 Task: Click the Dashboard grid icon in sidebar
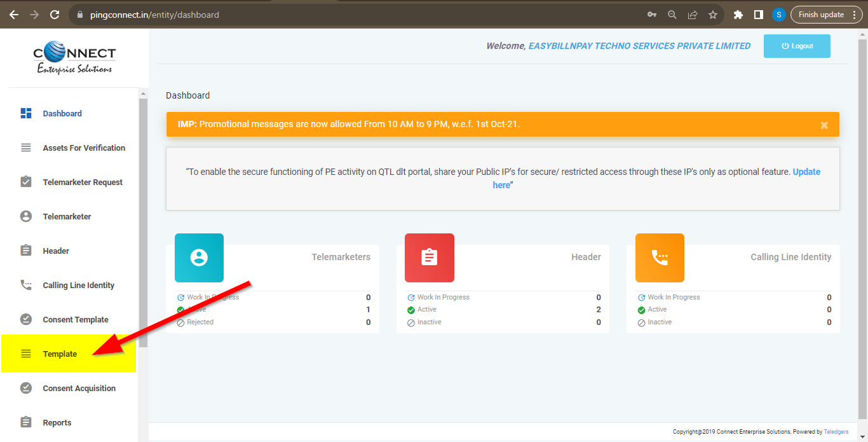tap(26, 113)
